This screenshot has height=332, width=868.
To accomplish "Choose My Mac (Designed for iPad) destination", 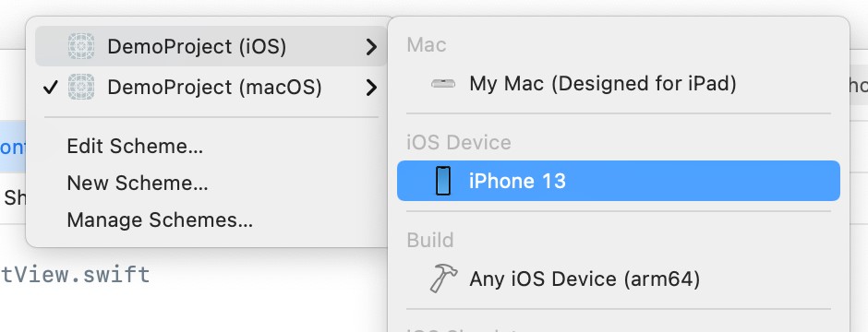I will click(x=619, y=84).
